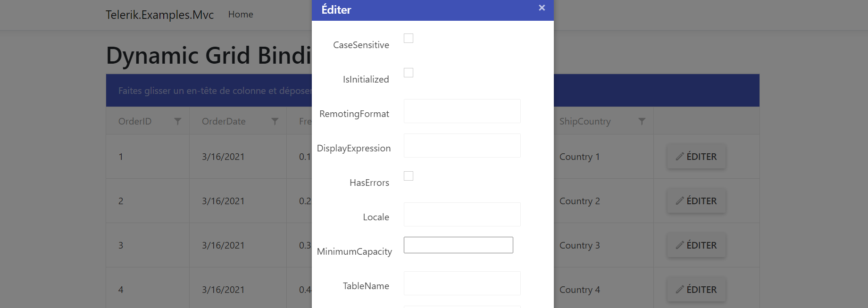Sort by the OrderID column header
868x308 pixels.
[x=135, y=121]
